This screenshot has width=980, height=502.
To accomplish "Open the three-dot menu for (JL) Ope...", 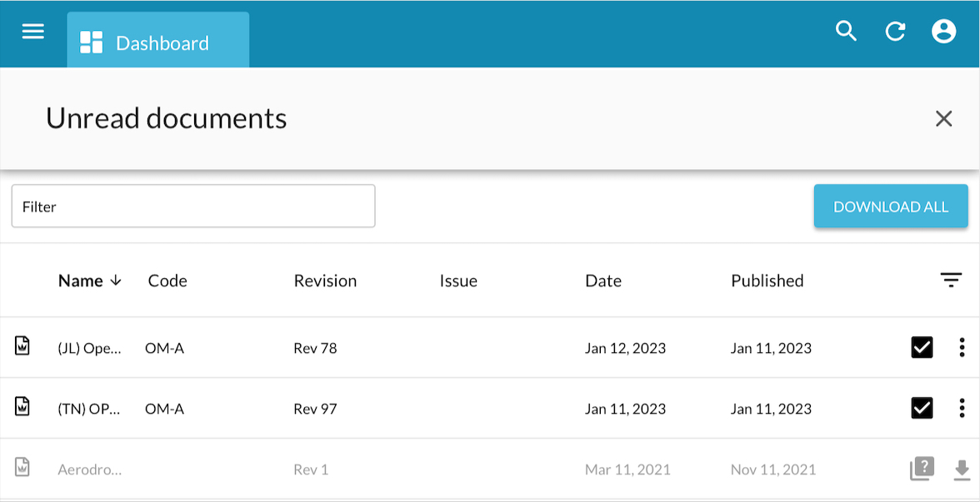I will pos(963,348).
